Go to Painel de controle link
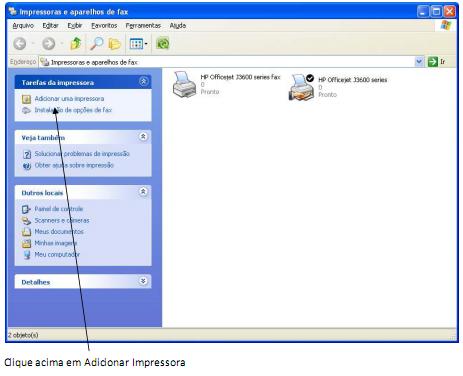The height and width of the screenshot is (376, 463). click(x=59, y=209)
